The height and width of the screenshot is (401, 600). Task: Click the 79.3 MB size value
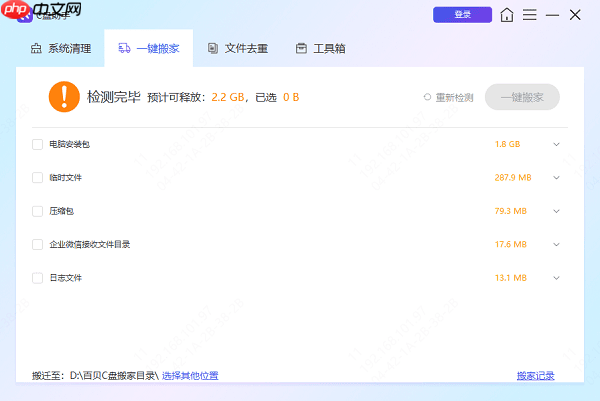click(x=510, y=211)
